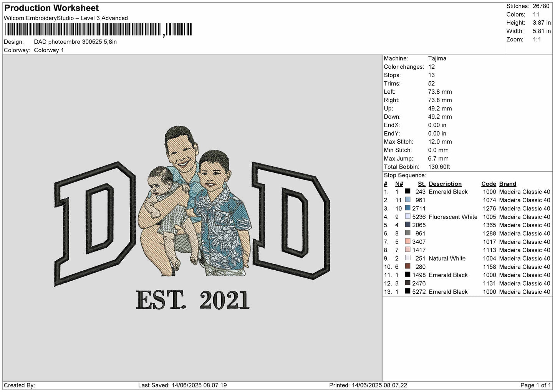Select 'Wilcom EmbroideryStudio – Level 3 Advanced' text

(x=66, y=18)
